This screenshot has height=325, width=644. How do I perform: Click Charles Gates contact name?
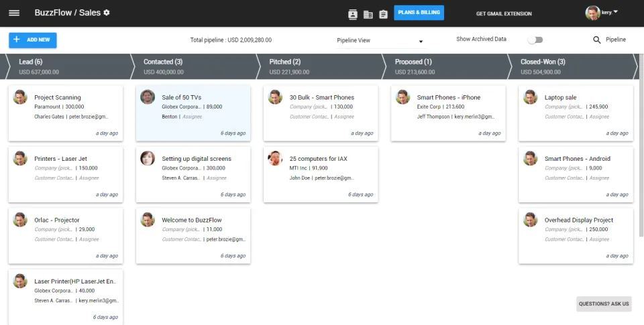click(x=49, y=117)
